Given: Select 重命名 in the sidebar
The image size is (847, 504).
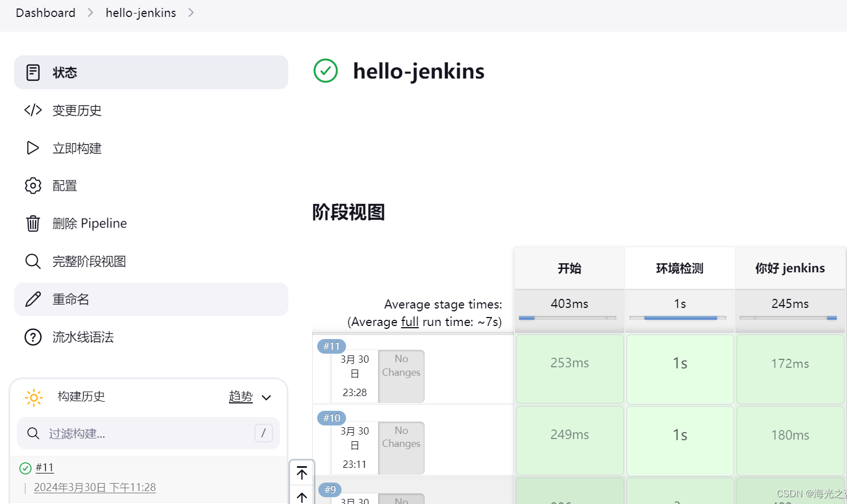Looking at the screenshot, I should 151,299.
